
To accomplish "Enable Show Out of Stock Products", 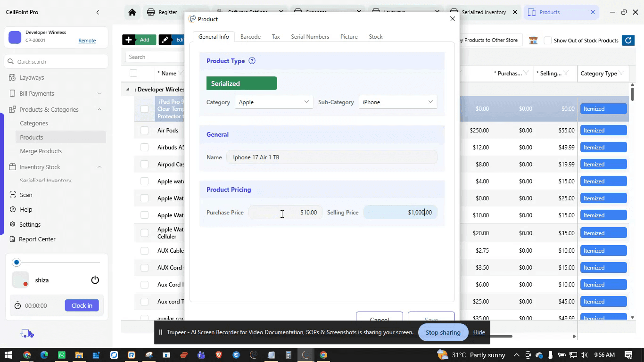I will coord(547,41).
